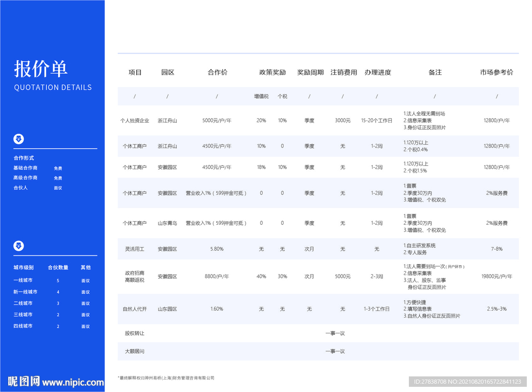Screen dimensions: 532x392
Task: Select the 高级合作商 entry in sidebar
Action: [x=25, y=178]
